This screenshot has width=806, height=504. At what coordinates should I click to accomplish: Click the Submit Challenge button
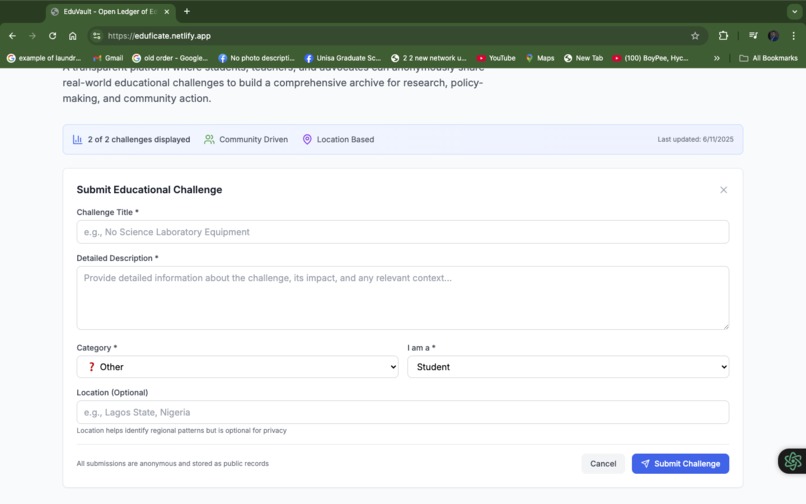click(x=680, y=463)
